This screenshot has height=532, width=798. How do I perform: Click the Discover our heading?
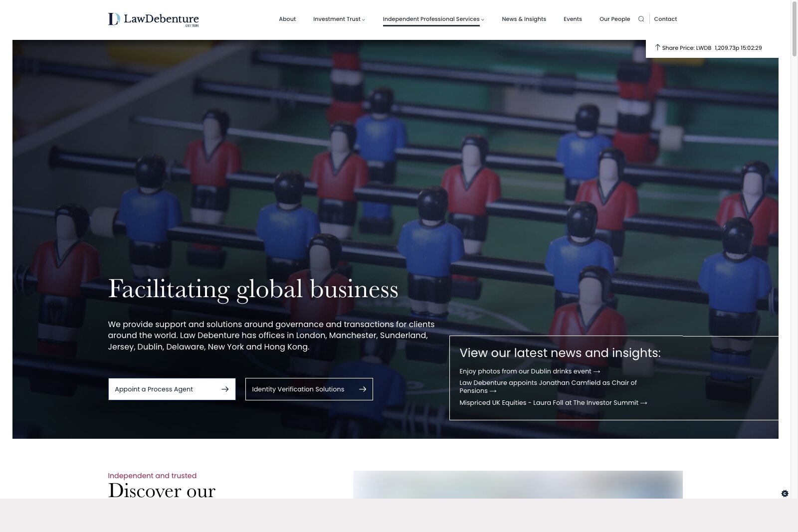[162, 490]
